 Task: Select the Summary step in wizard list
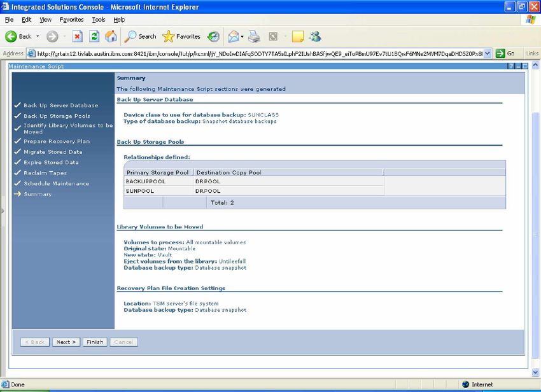tap(38, 194)
